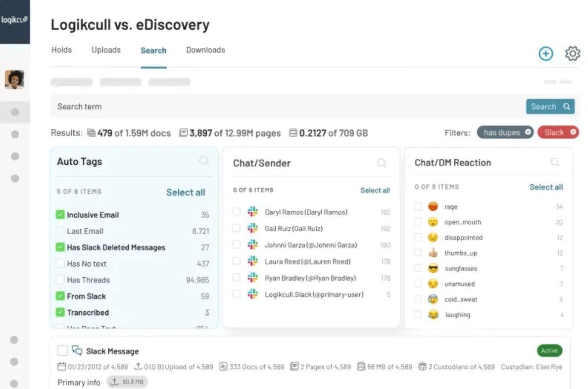Viewport: 588px width, 389px height.
Task: Click the laughing emoji icon
Action: coord(433,314)
